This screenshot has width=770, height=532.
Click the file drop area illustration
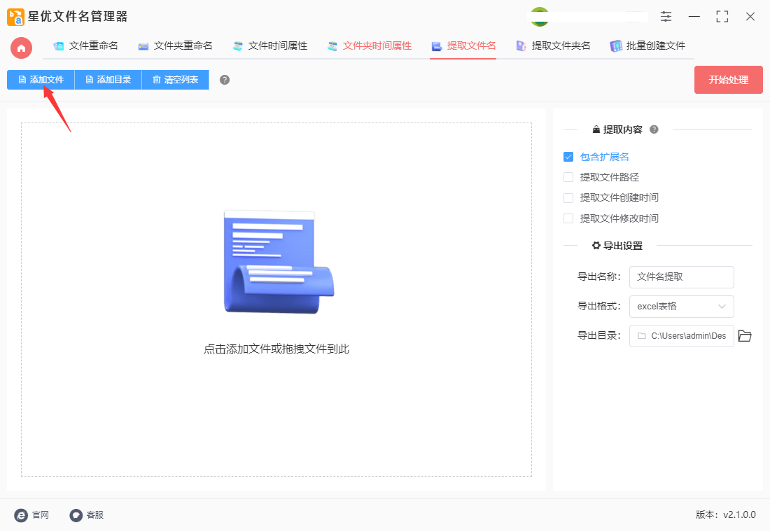[279, 262]
